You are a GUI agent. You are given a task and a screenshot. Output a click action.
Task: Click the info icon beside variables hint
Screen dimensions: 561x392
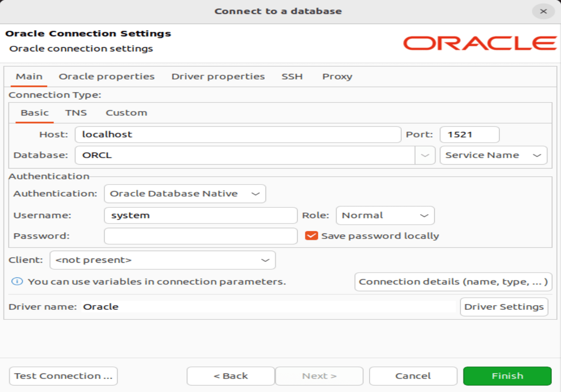tap(17, 282)
